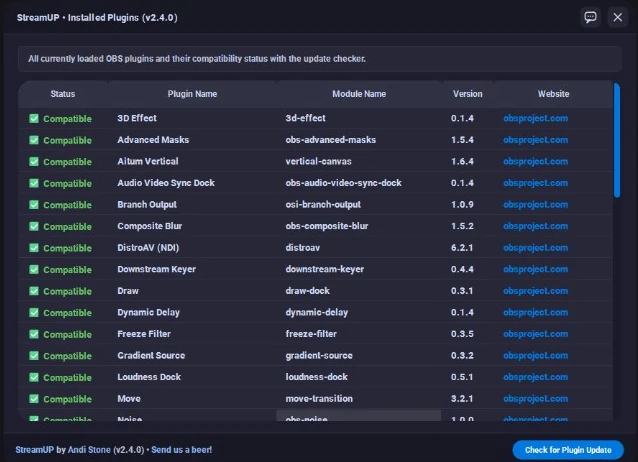Click Compatible status for Gradient Source
Viewport: 638px width, 462px height.
pos(68,356)
